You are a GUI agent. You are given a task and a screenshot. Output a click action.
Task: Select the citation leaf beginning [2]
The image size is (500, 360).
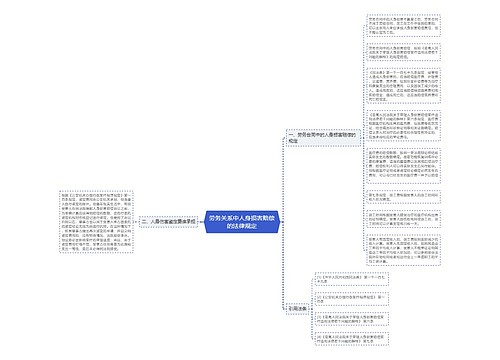tap(352, 299)
